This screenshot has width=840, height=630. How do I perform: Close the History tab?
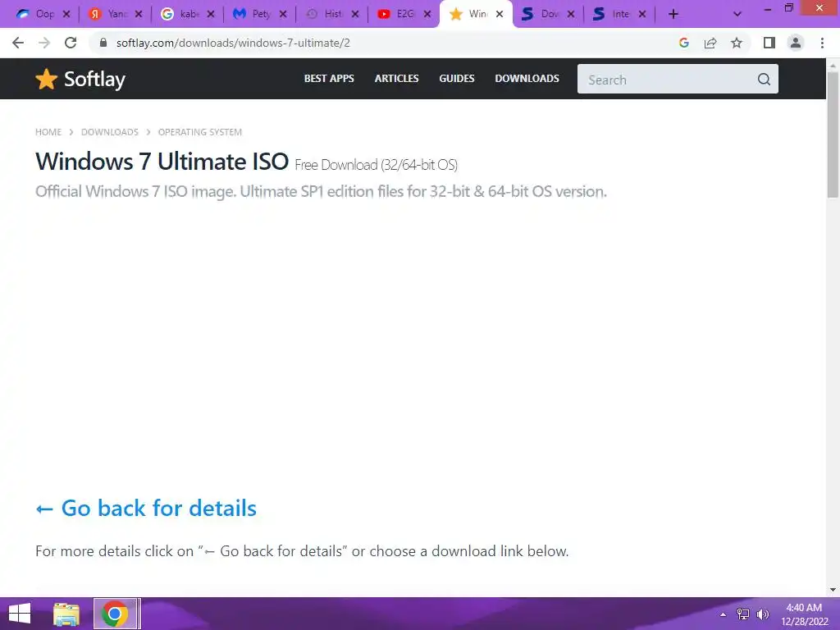tap(354, 15)
